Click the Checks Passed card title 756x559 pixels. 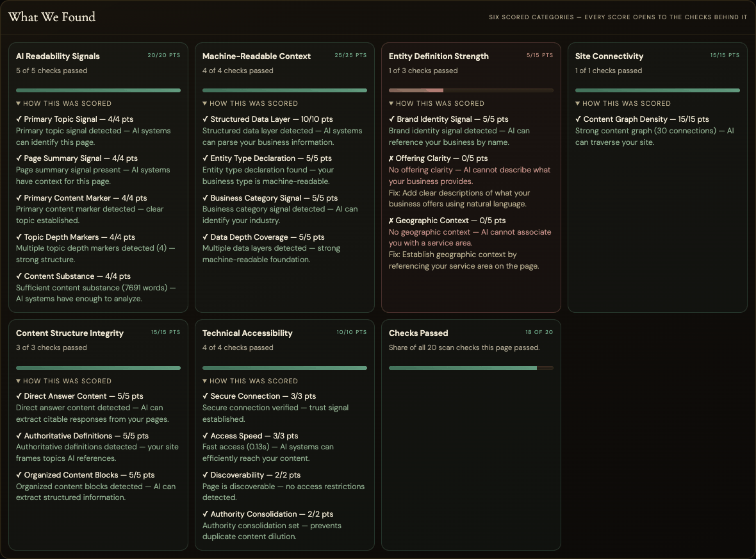coord(418,333)
